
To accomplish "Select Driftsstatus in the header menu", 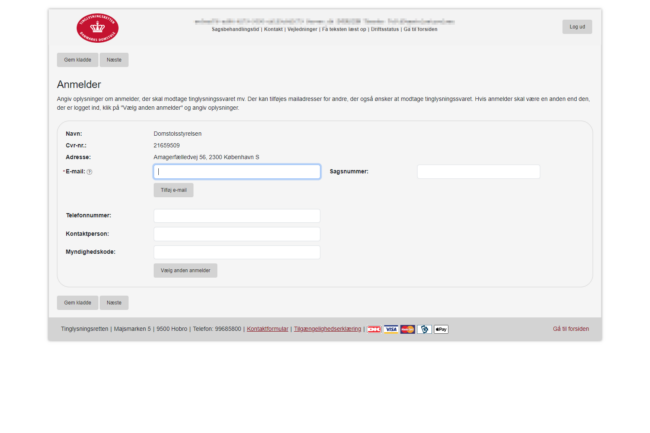I will click(385, 29).
